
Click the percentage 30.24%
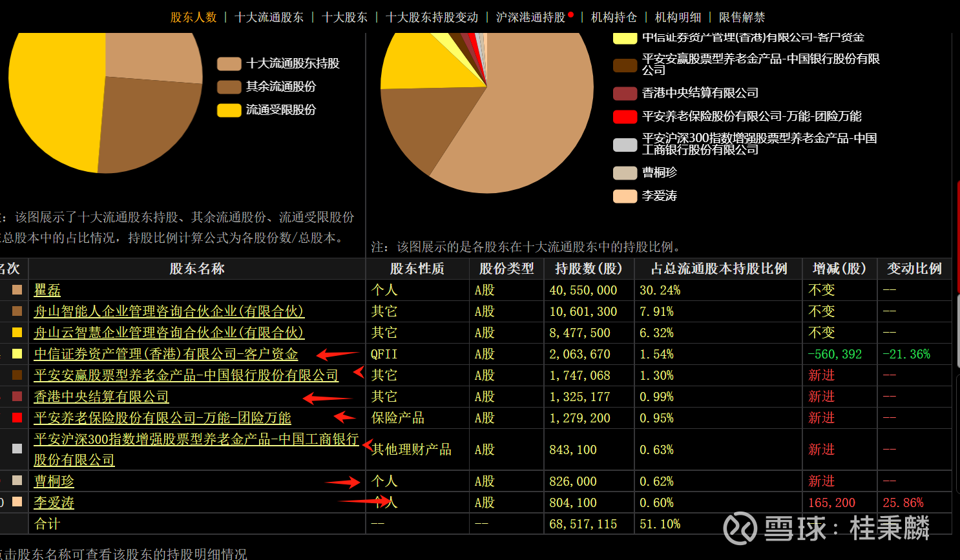[660, 291]
